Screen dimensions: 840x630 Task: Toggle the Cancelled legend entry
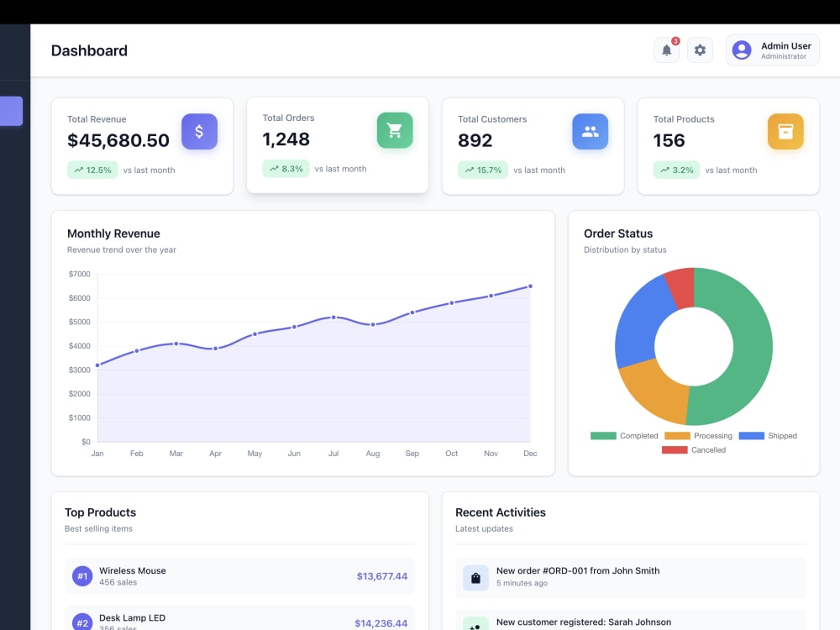click(x=694, y=450)
